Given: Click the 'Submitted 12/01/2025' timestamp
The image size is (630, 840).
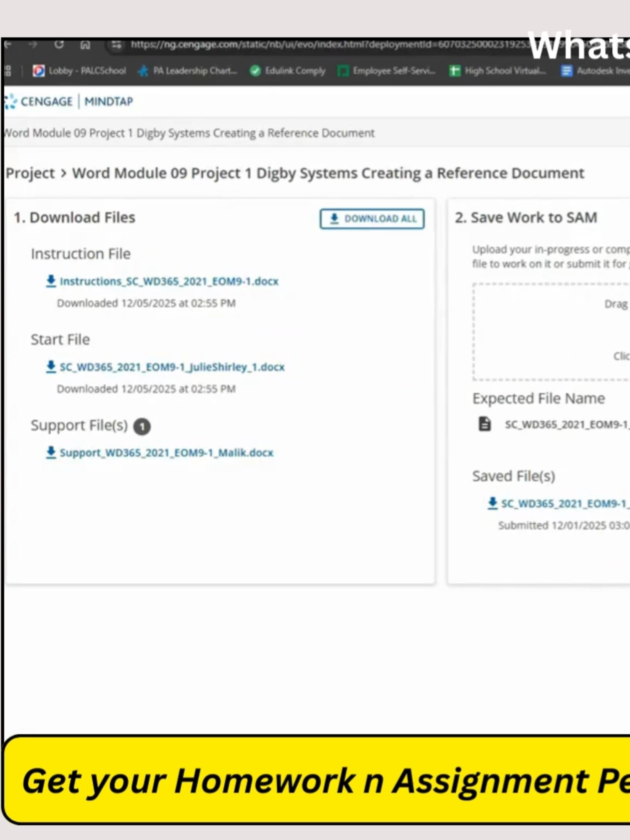Looking at the screenshot, I should [x=564, y=525].
